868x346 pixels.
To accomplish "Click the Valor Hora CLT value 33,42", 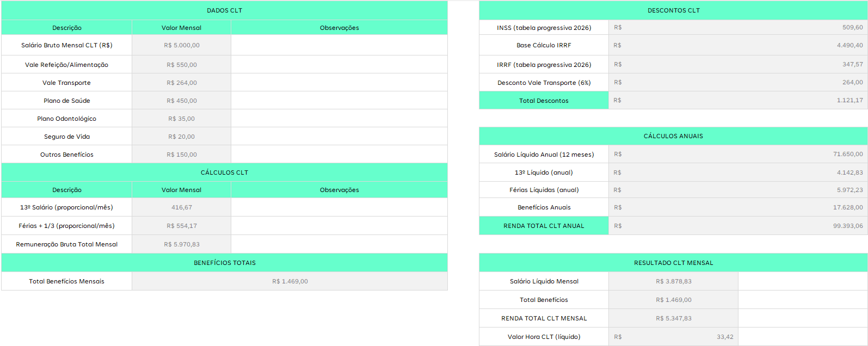I will coord(673,337).
